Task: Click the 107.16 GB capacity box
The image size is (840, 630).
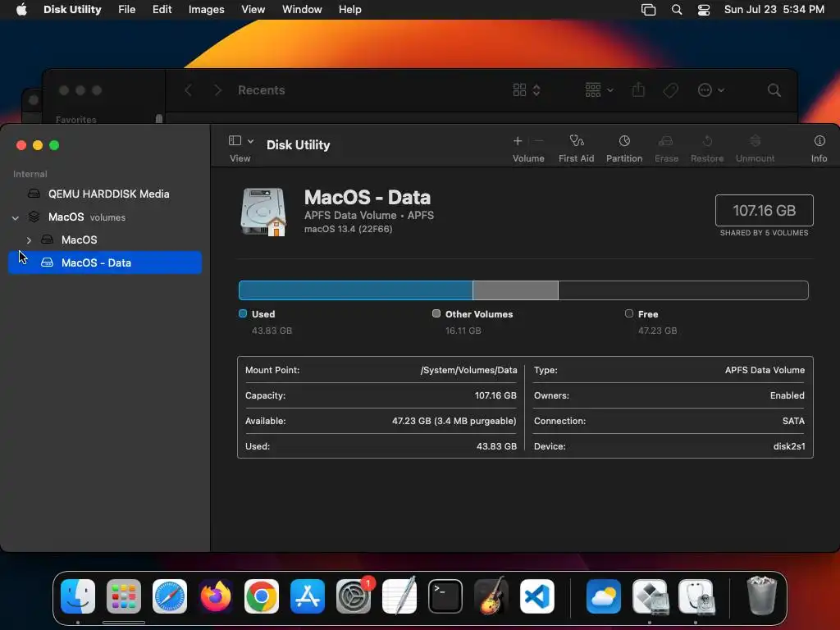Action: tap(764, 211)
